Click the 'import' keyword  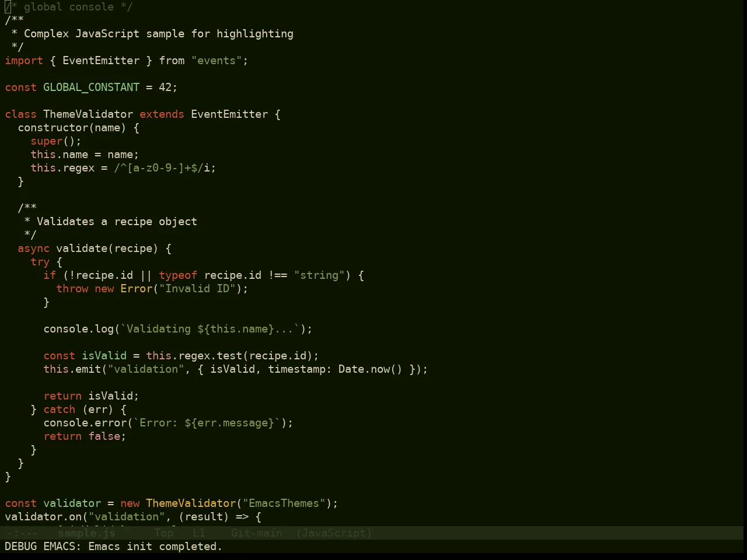pyautogui.click(x=24, y=61)
